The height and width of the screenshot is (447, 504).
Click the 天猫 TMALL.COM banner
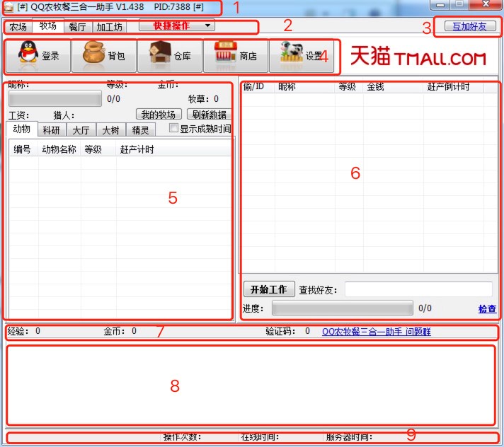tap(418, 57)
